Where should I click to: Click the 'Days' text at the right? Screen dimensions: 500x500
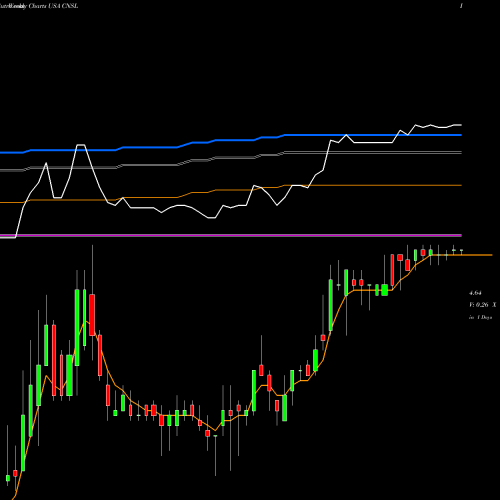486,317
